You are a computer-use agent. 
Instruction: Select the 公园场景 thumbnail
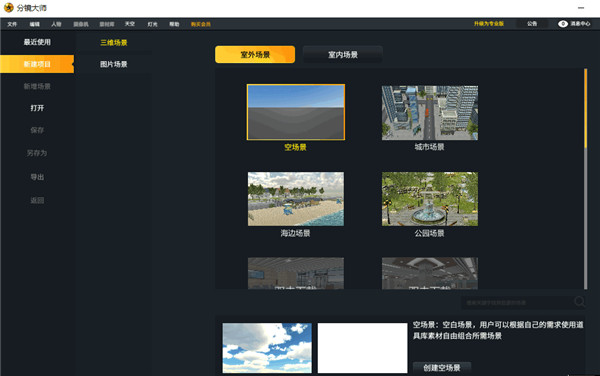pos(430,199)
